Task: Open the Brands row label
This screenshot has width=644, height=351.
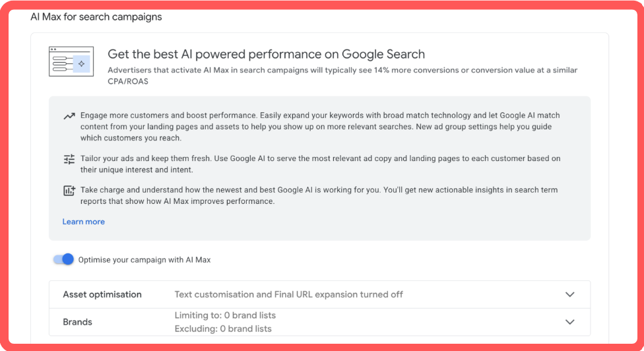Action: pyautogui.click(x=77, y=322)
